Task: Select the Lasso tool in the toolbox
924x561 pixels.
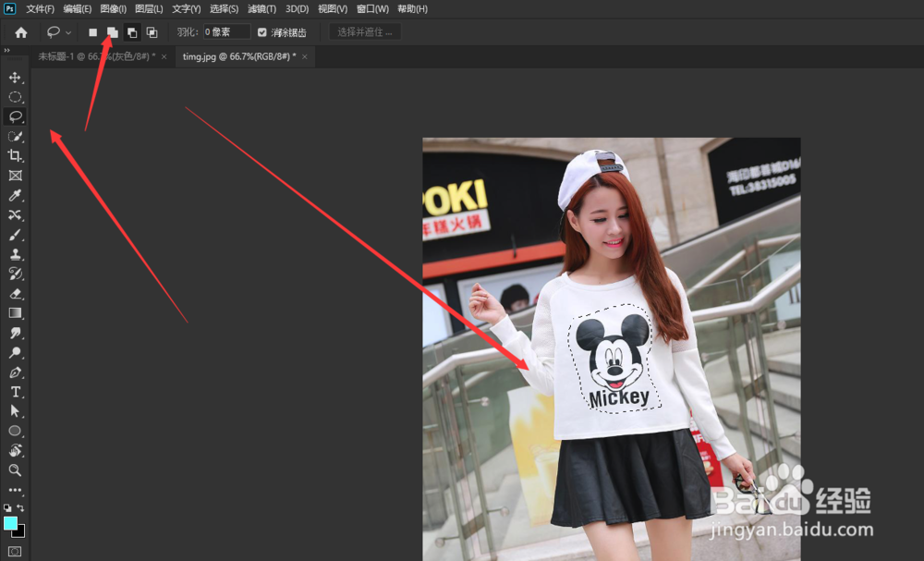Action: 15,116
